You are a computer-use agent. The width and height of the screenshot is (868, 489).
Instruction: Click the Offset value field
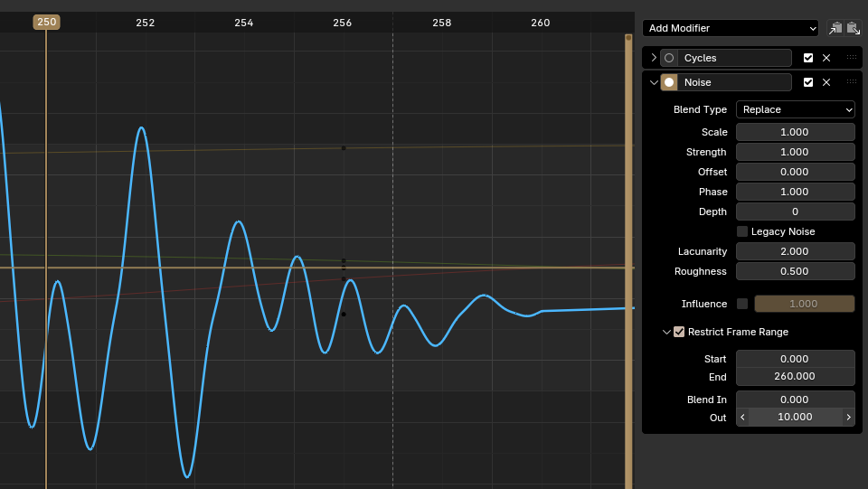pyautogui.click(x=796, y=172)
